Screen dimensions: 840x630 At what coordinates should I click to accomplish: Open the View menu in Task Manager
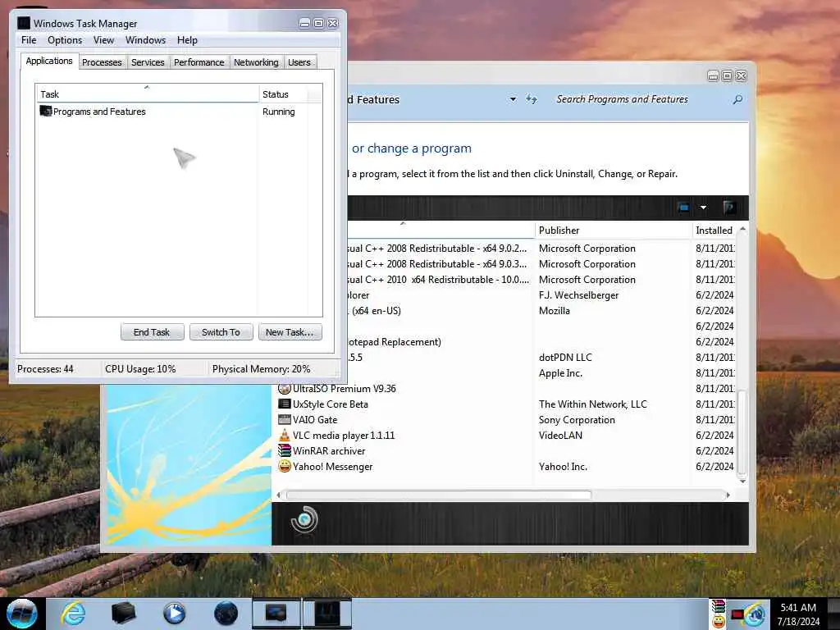[103, 40]
